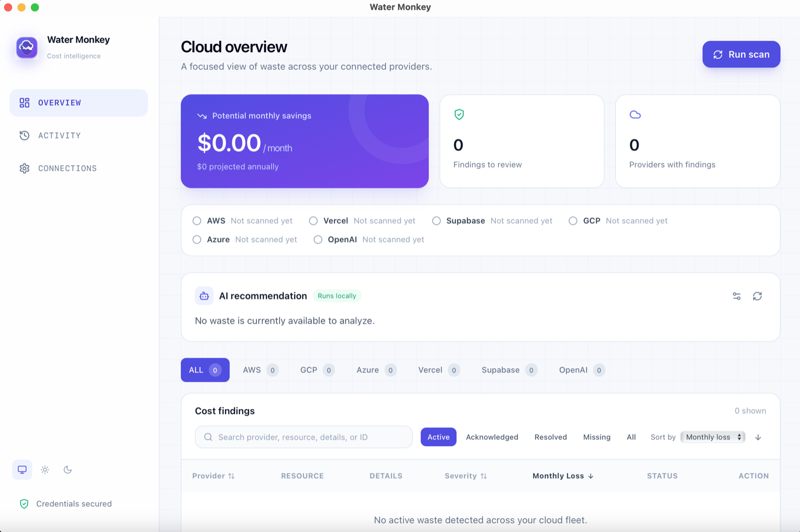Switch to dark theme moon icon

tap(67, 469)
